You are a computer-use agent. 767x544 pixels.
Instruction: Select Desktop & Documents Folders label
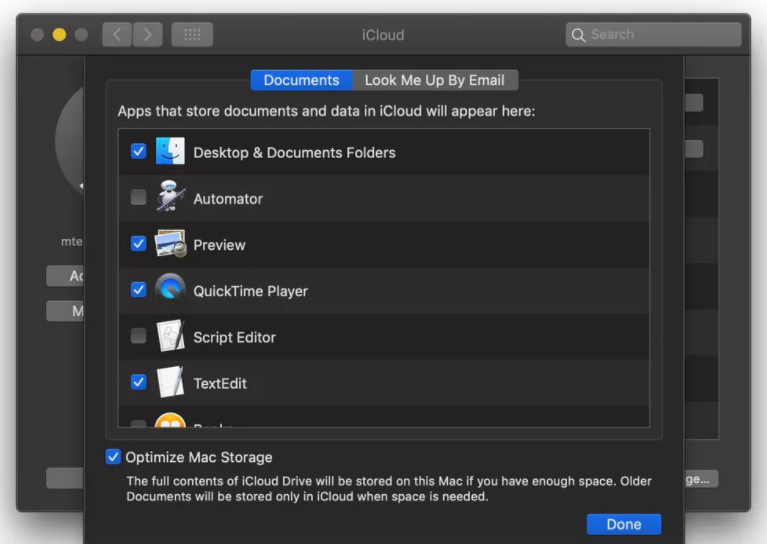click(294, 153)
